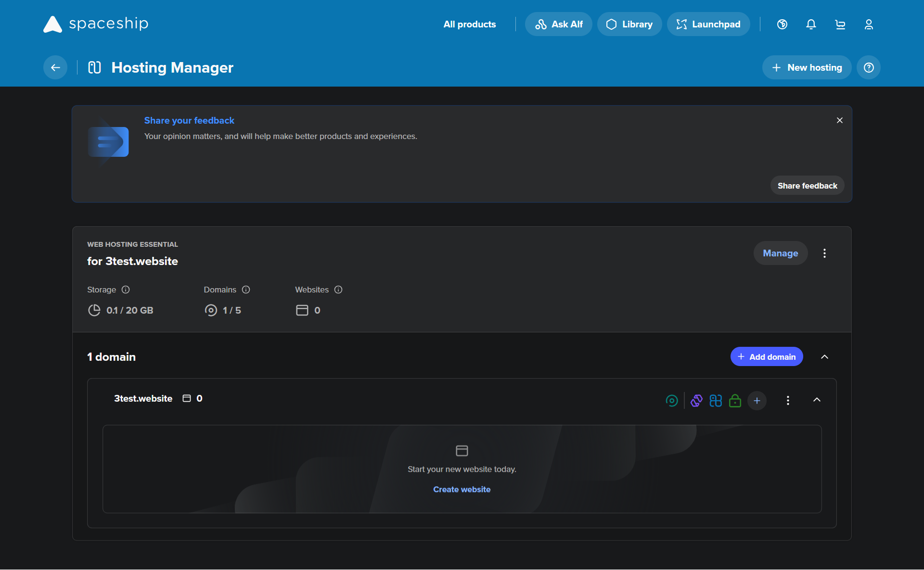Open the Launchpad
This screenshot has height=570, width=924.
pos(708,24)
